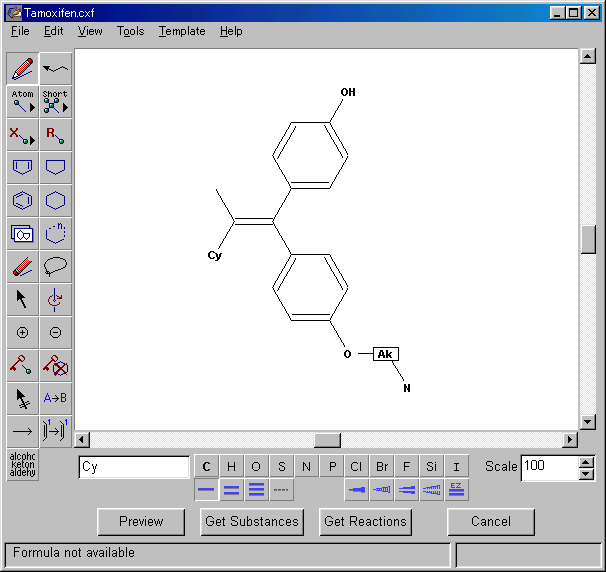Select the rotate tool
This screenshot has height=572, width=606.
pos(56,300)
